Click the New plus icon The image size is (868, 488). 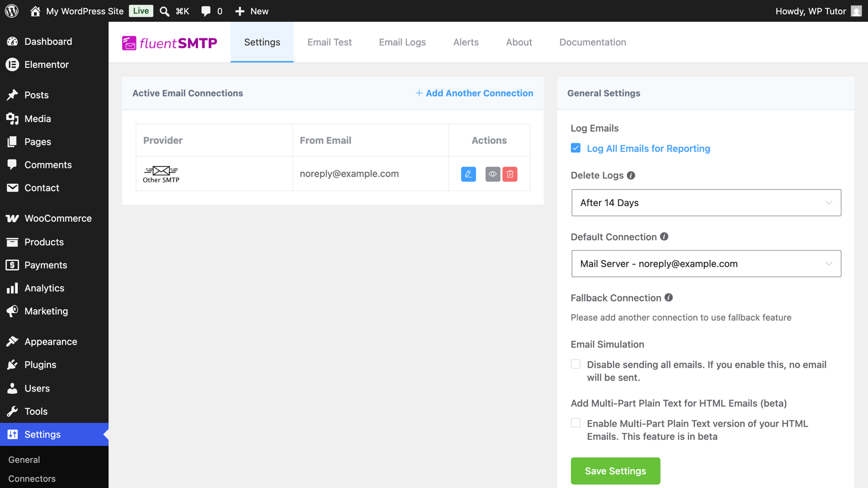pyautogui.click(x=240, y=11)
